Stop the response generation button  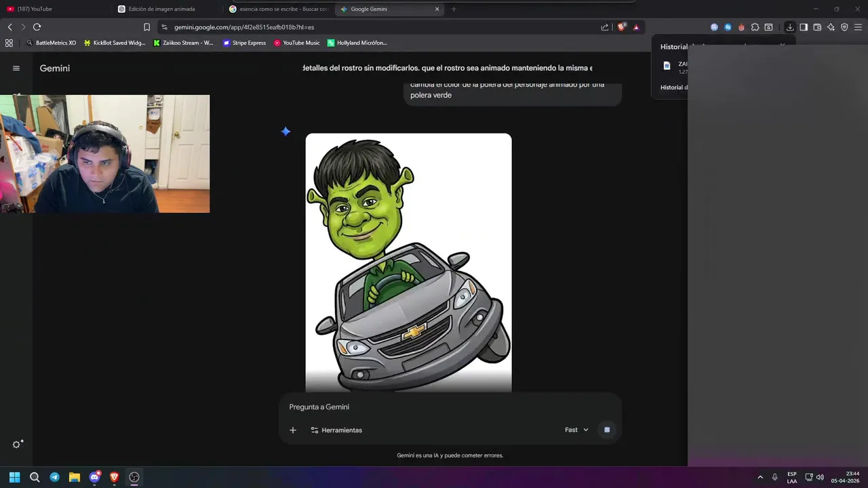(x=607, y=430)
